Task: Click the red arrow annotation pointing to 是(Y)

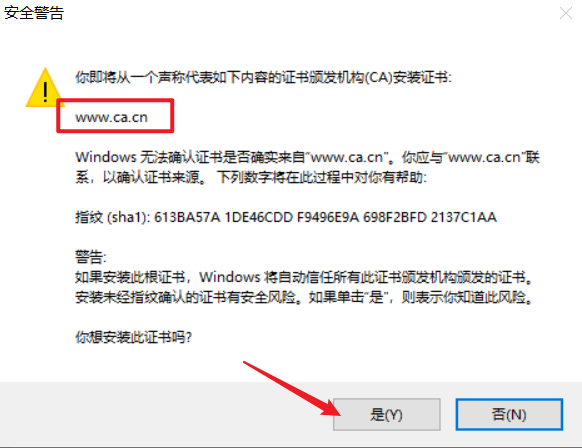Action: 292,388
